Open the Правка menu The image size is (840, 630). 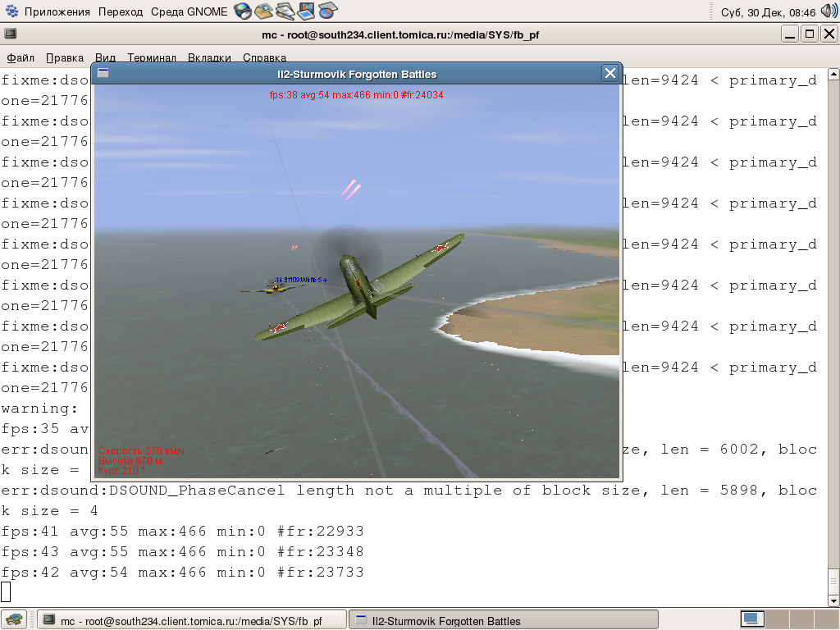coord(65,57)
